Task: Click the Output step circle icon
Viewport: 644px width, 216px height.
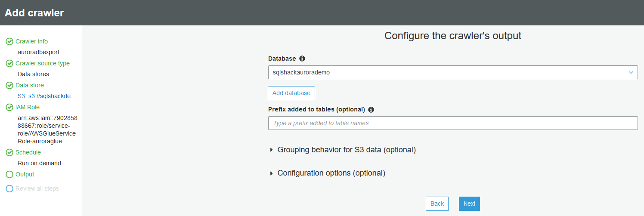Action: click(9, 175)
